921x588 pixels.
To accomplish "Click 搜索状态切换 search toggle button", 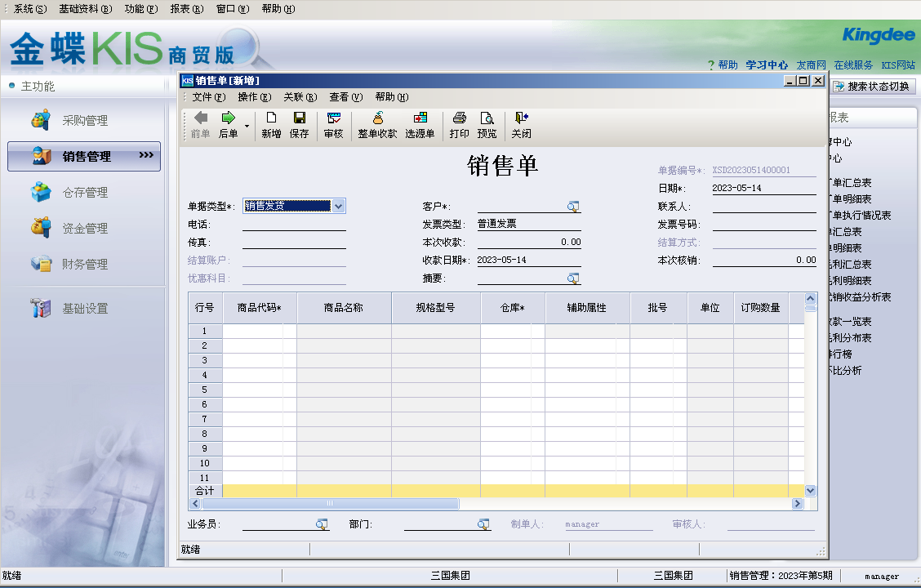I will pos(872,87).
